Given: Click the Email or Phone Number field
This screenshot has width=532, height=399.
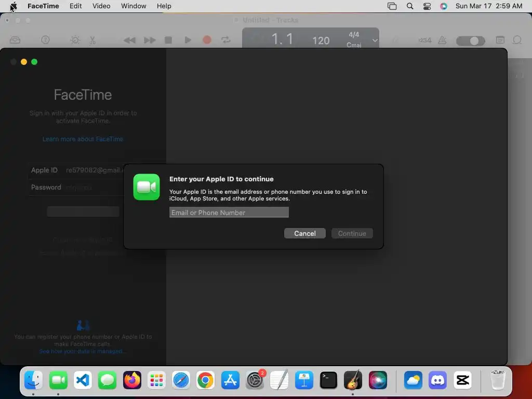Looking at the screenshot, I should click(x=229, y=212).
